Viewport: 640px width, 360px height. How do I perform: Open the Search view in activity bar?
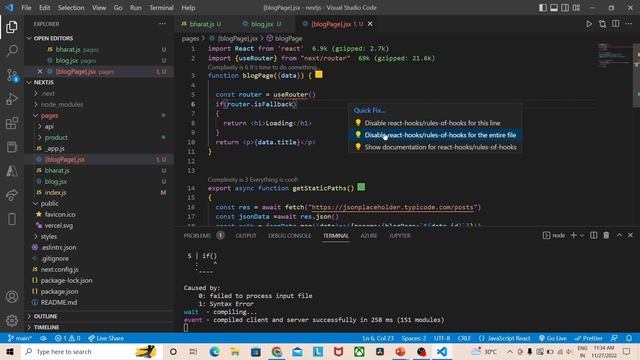click(12, 51)
